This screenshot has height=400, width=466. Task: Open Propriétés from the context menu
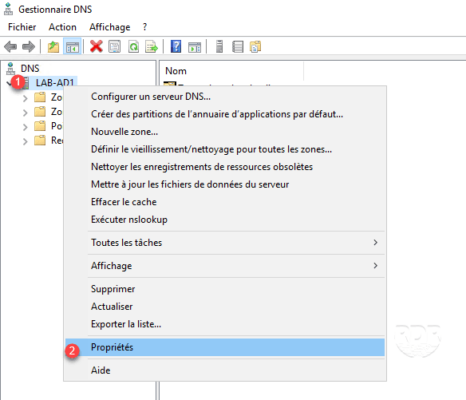click(x=225, y=347)
